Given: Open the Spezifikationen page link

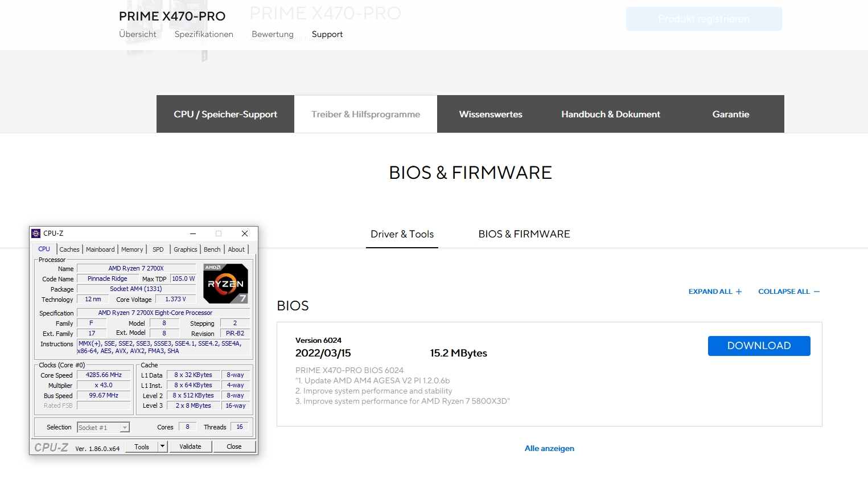Looking at the screenshot, I should pyautogui.click(x=204, y=34).
